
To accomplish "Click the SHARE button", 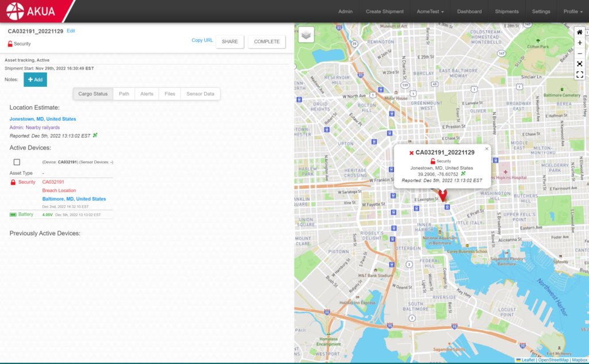I will [x=230, y=42].
